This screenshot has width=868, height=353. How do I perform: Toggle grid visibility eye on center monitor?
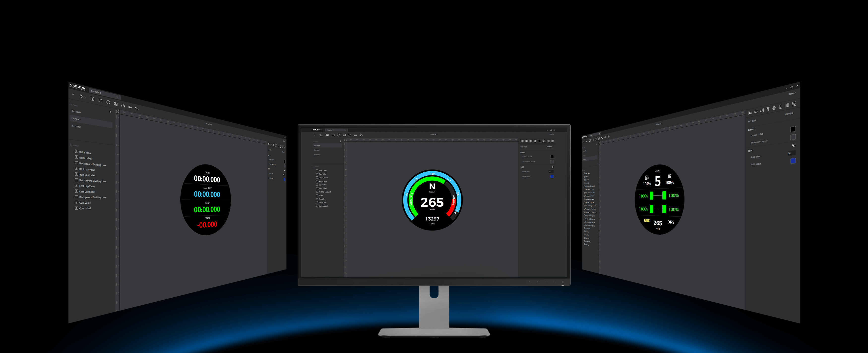pos(552,167)
